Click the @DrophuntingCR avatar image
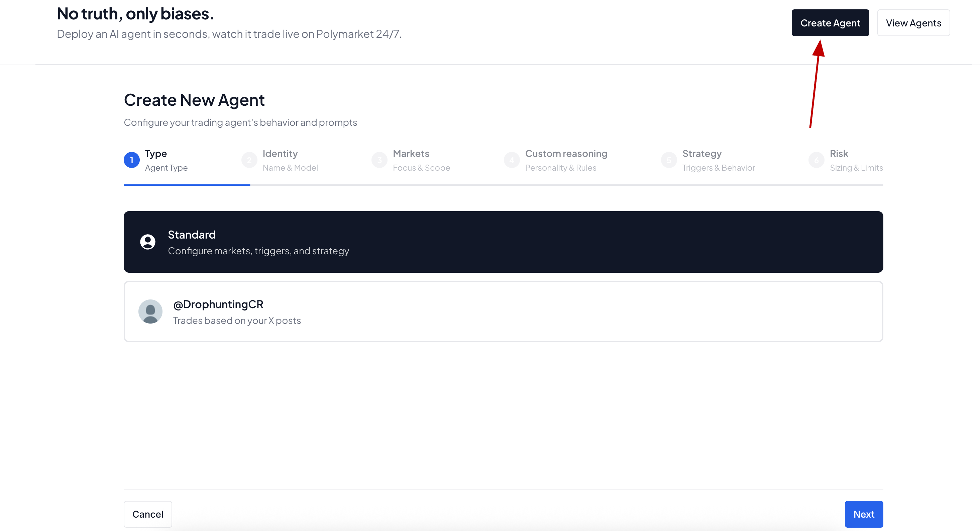Image resolution: width=980 pixels, height=531 pixels. tap(150, 312)
